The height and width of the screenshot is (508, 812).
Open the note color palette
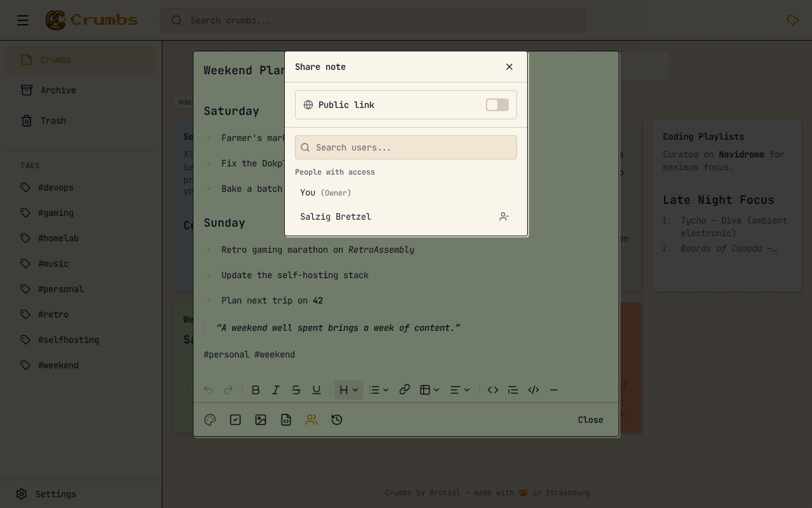point(210,420)
